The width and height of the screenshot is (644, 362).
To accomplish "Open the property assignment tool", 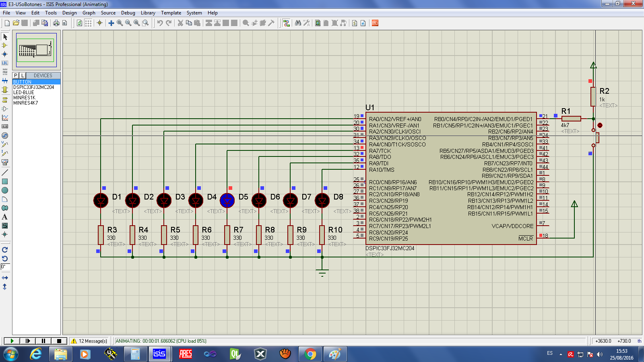I will [306, 23].
